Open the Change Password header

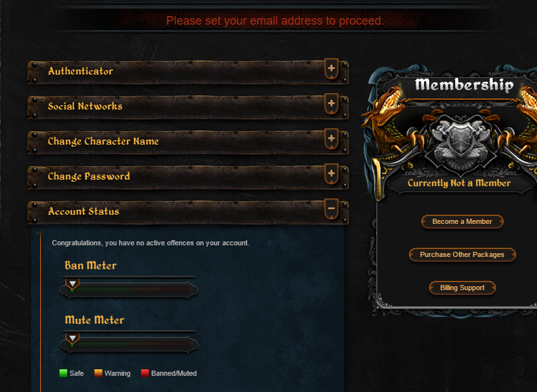coord(188,177)
